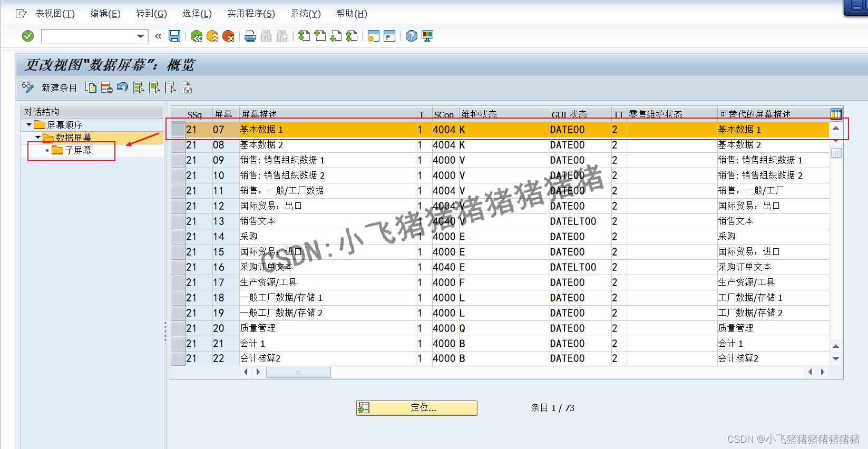Select row selector for 销售文本 row
868x449 pixels.
coord(178,221)
